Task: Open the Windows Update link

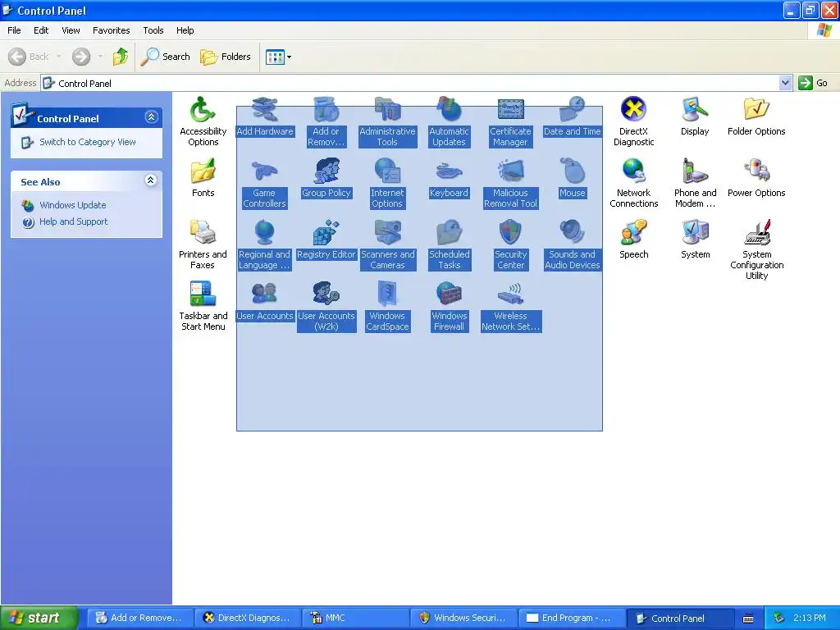Action: (x=73, y=205)
